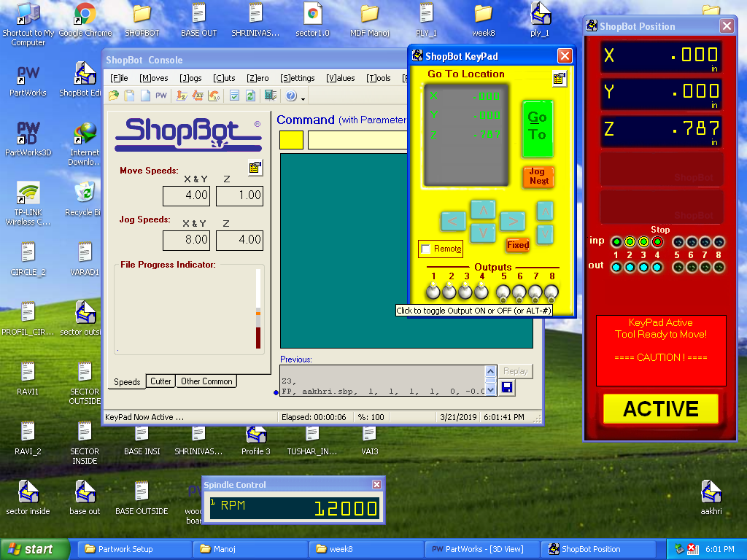Toggle Output 6 switch in KeyPad
The image size is (747, 560).
pos(519,293)
